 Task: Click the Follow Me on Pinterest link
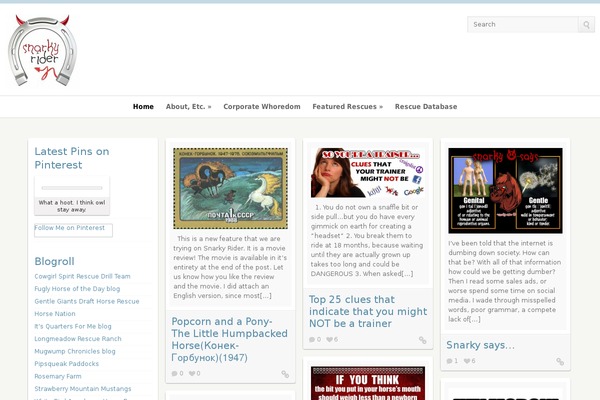(x=70, y=228)
